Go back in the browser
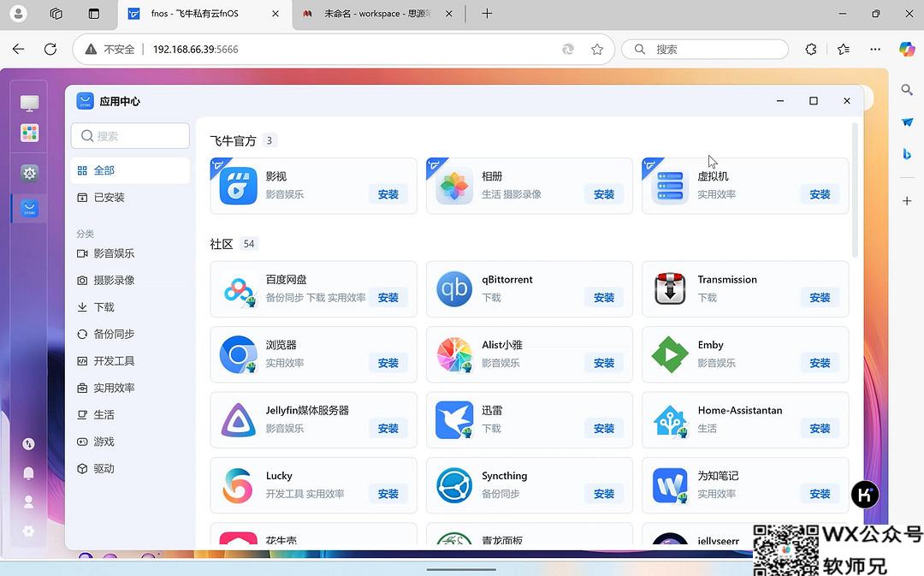The height and width of the screenshot is (576, 924). click(x=18, y=49)
